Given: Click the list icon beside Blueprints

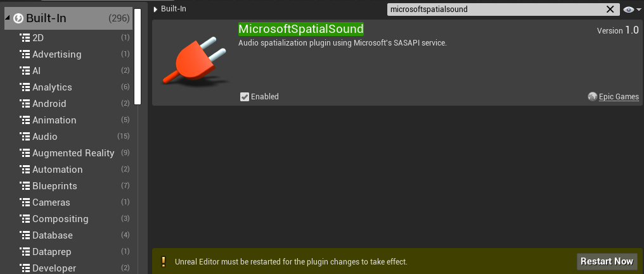Looking at the screenshot, I should [x=25, y=186].
